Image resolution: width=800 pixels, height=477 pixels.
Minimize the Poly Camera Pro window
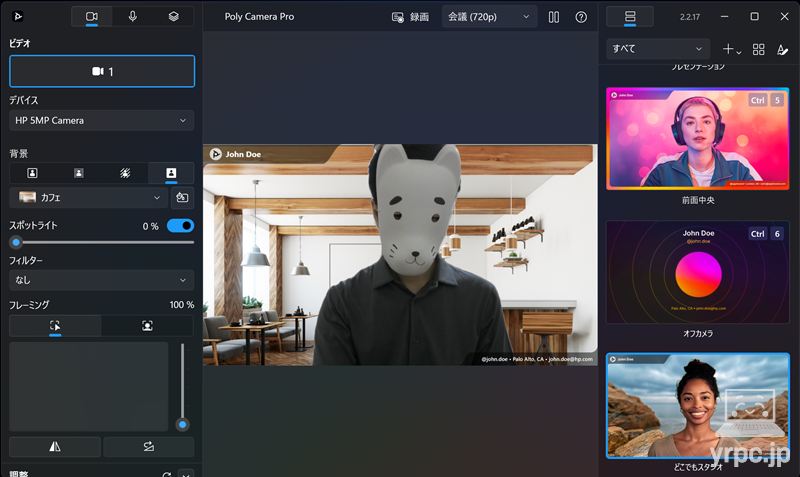(x=724, y=16)
